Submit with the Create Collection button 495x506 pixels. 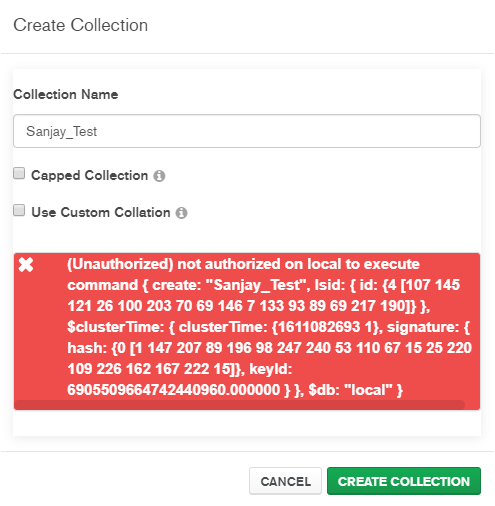click(404, 481)
